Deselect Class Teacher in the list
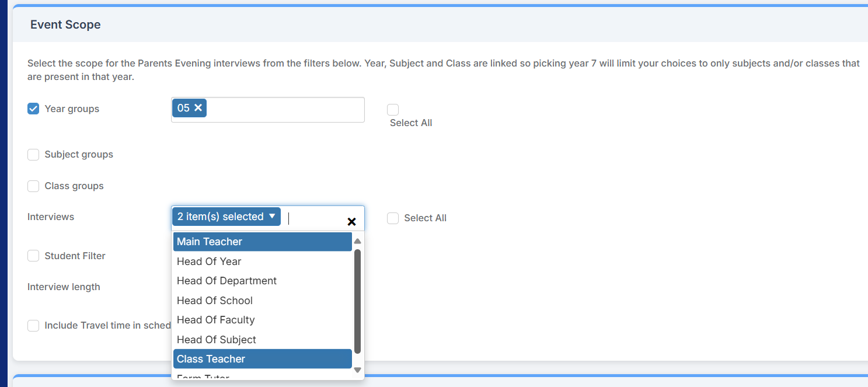The height and width of the screenshot is (387, 868). (x=262, y=359)
